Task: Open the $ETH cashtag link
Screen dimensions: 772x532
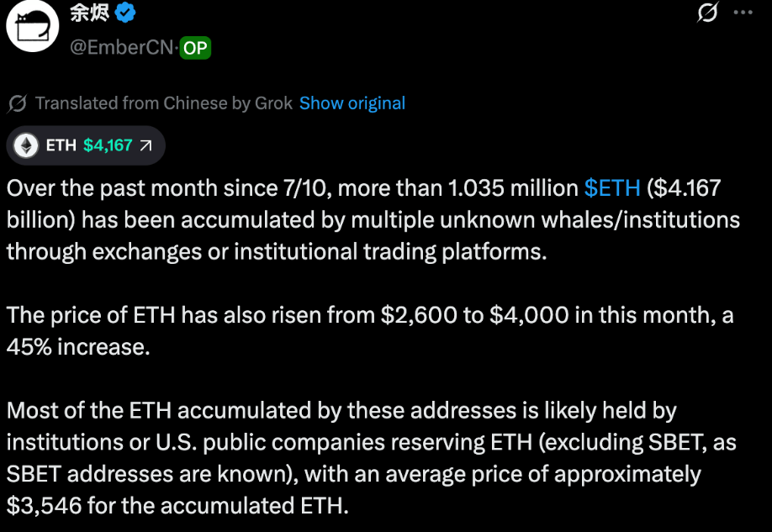Action: pyautogui.click(x=612, y=188)
